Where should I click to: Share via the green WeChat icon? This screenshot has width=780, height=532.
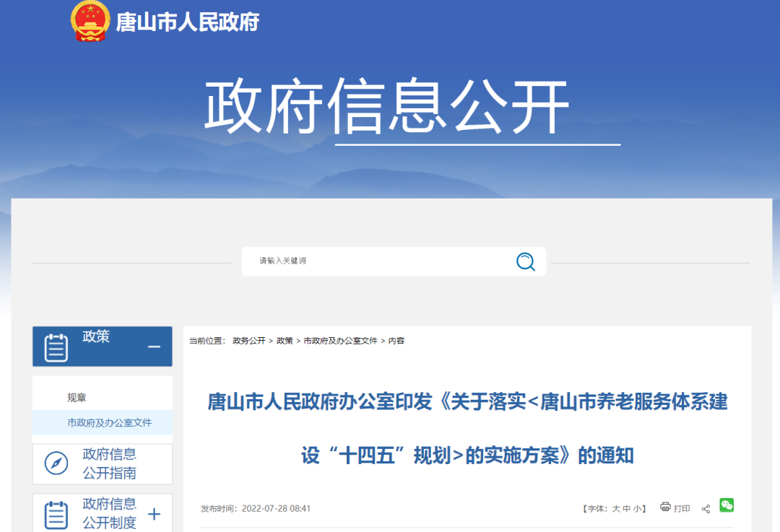pyautogui.click(x=726, y=505)
